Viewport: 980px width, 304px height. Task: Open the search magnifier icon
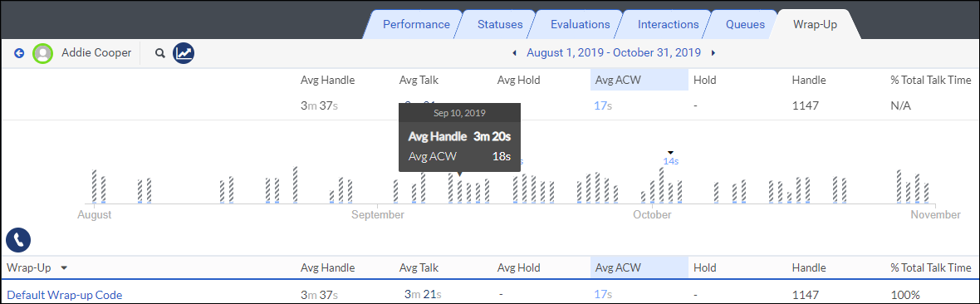coord(160,53)
